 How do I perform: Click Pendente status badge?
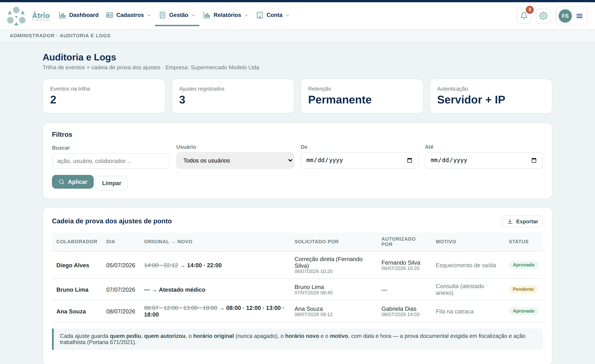point(523,289)
